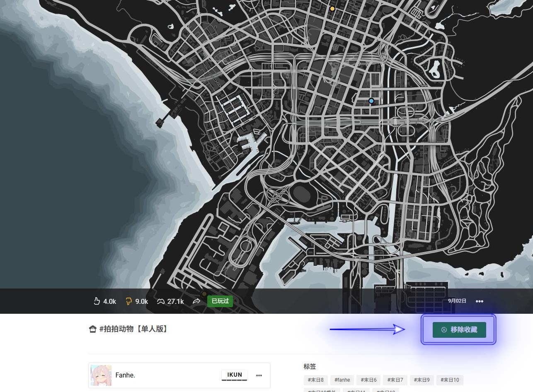Open the Fanhe. author profile name

(x=125, y=375)
